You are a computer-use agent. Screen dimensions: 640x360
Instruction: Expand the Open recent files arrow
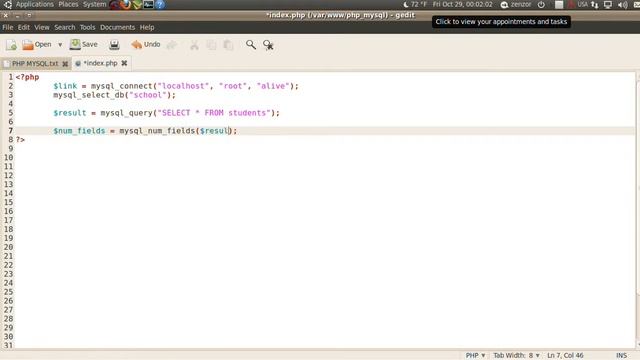(x=60, y=45)
